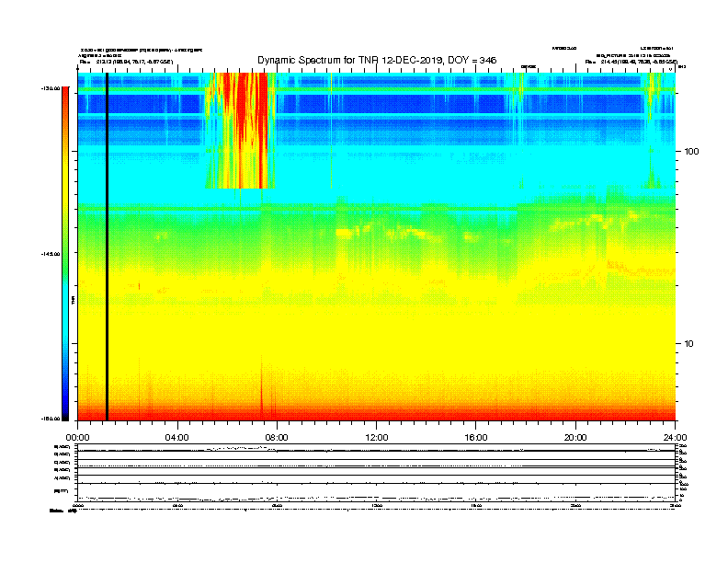The width and height of the screenshot is (728, 563).
Task: Select the 08:00 time axis label
Action: click(277, 438)
